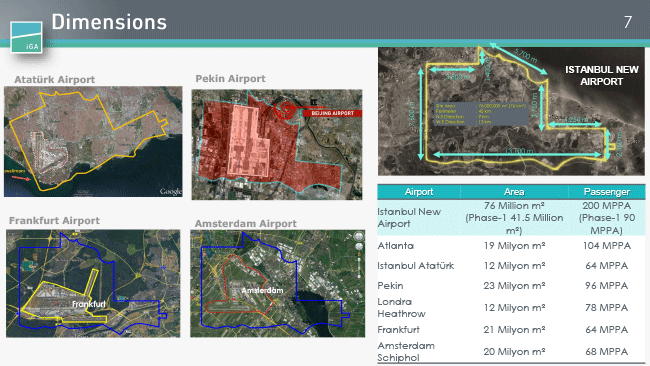
Task: Click the Dimensions slide title
Action: click(x=109, y=22)
